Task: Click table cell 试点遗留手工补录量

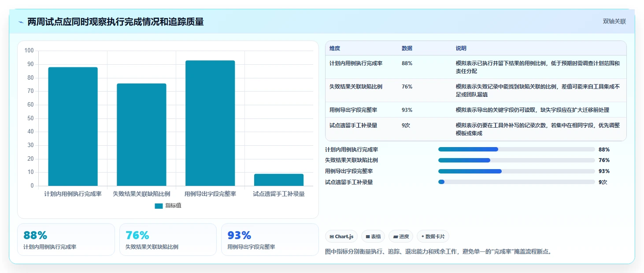Action: 353,125
